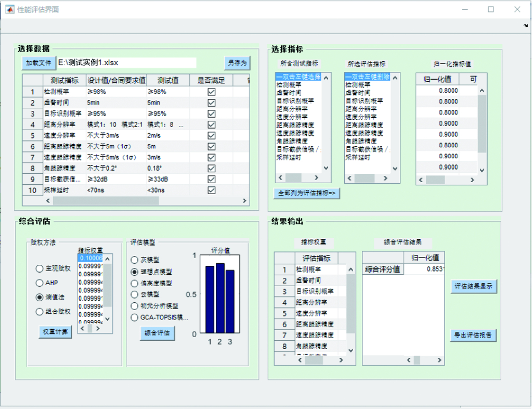Toggle the 采样延时 row checkbox
This screenshot has height=409, width=532.
point(211,190)
